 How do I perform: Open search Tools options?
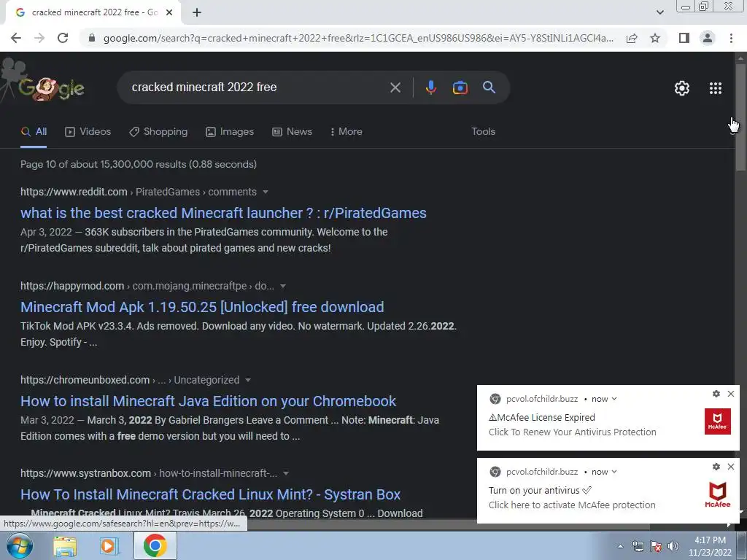483,132
